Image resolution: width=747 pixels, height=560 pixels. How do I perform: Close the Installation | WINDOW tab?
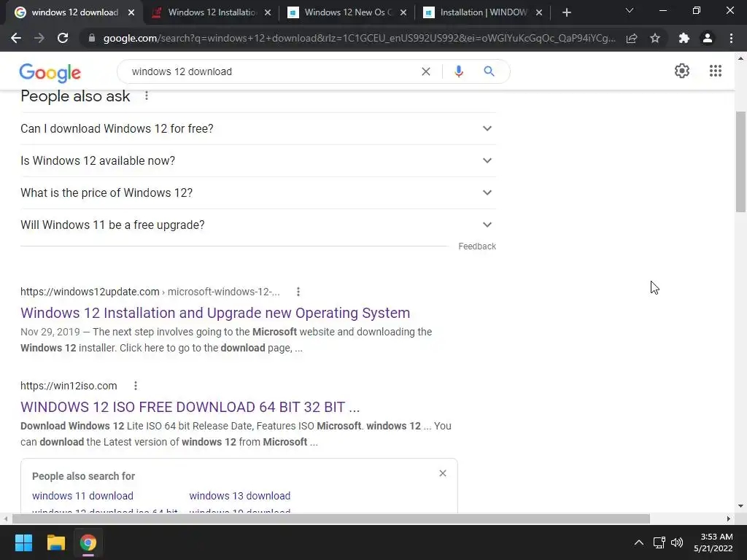539,13
